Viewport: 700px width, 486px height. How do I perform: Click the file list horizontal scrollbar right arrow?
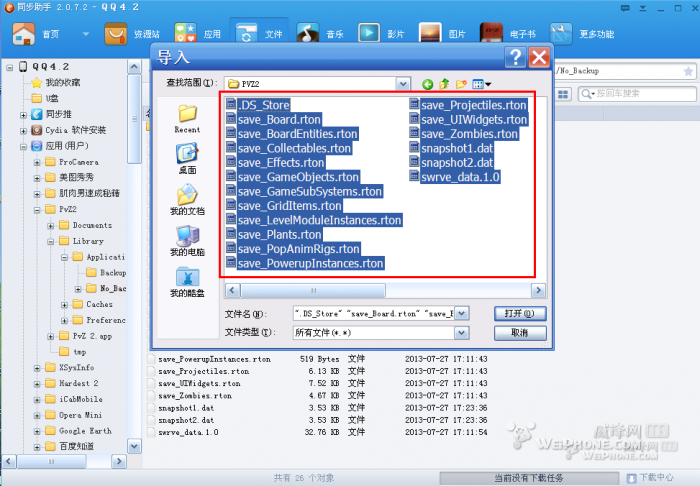pos(538,291)
